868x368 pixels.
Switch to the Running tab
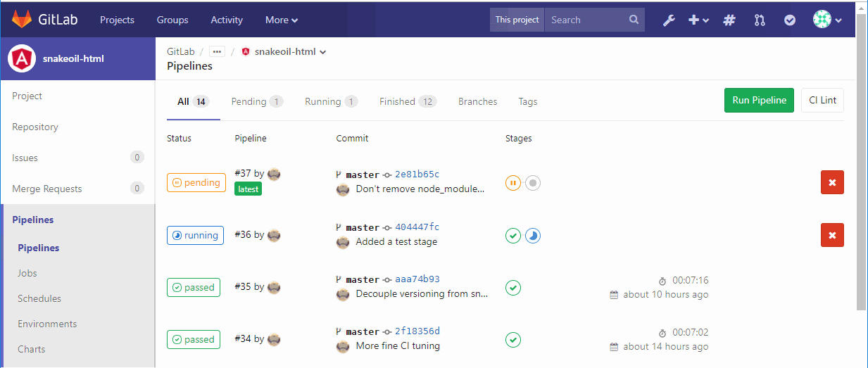pyautogui.click(x=331, y=101)
